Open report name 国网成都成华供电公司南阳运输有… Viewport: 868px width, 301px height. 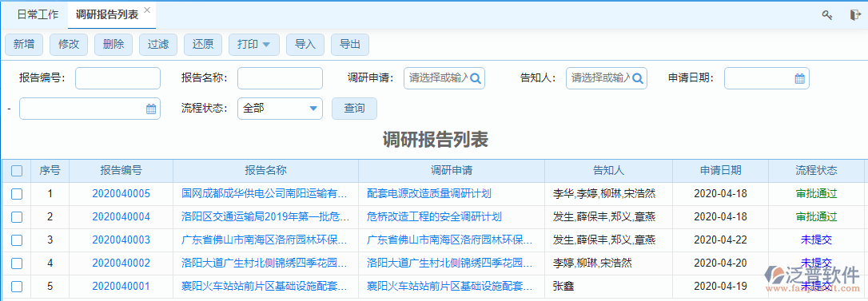click(265, 194)
